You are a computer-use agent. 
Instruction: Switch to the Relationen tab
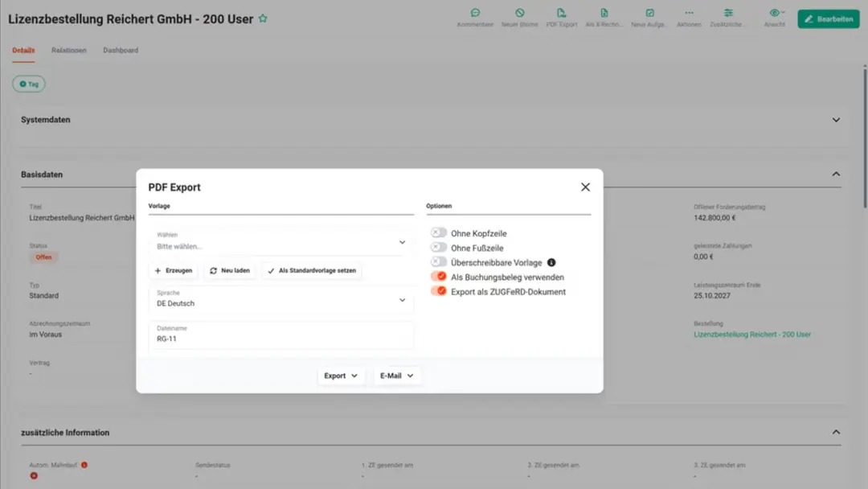tap(68, 51)
